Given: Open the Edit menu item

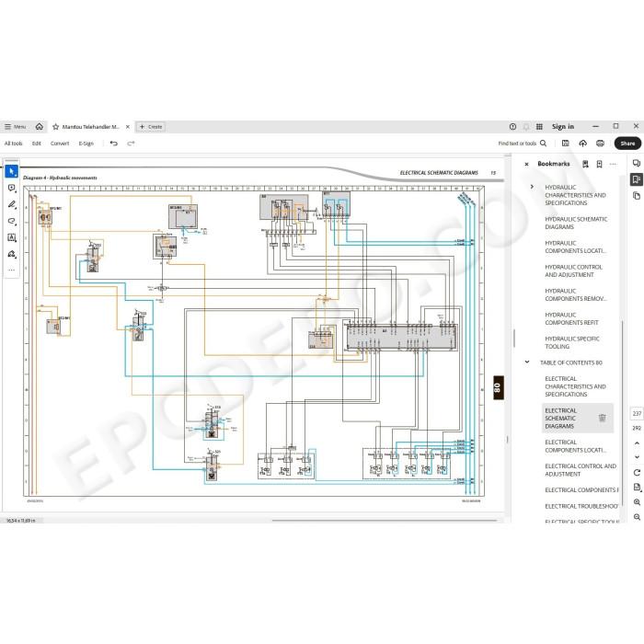Looking at the screenshot, I should pos(37,144).
